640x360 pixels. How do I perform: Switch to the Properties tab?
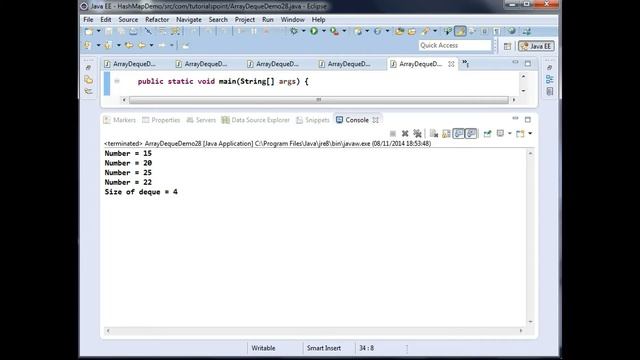pos(161,120)
